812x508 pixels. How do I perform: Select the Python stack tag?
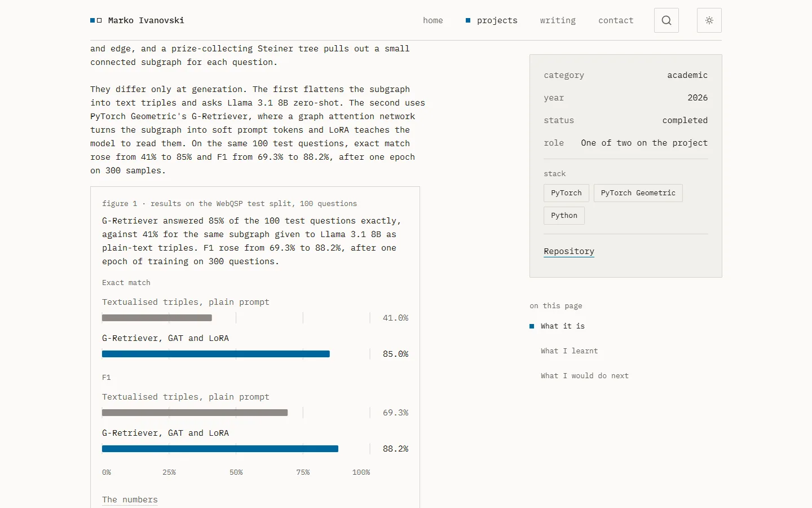tap(564, 216)
